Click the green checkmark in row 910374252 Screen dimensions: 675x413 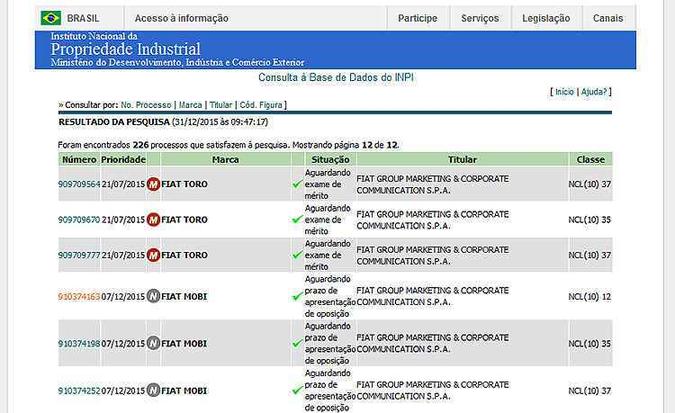(297, 390)
